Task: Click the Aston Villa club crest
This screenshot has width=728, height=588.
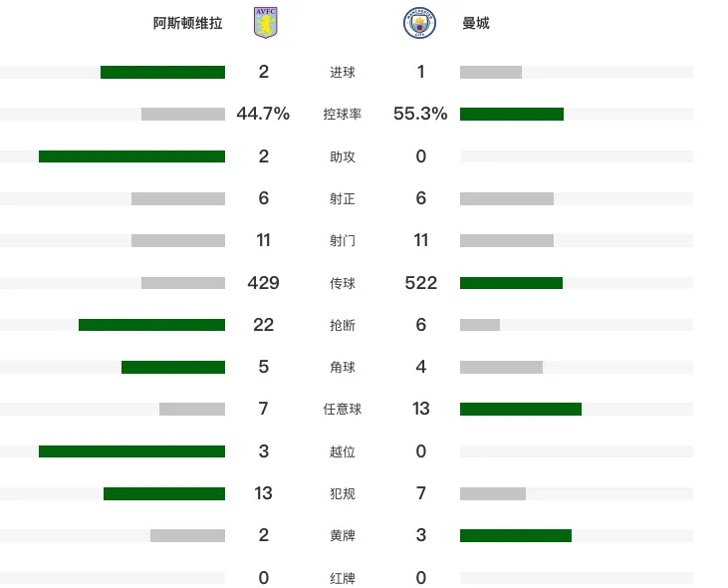Action: pos(266,22)
